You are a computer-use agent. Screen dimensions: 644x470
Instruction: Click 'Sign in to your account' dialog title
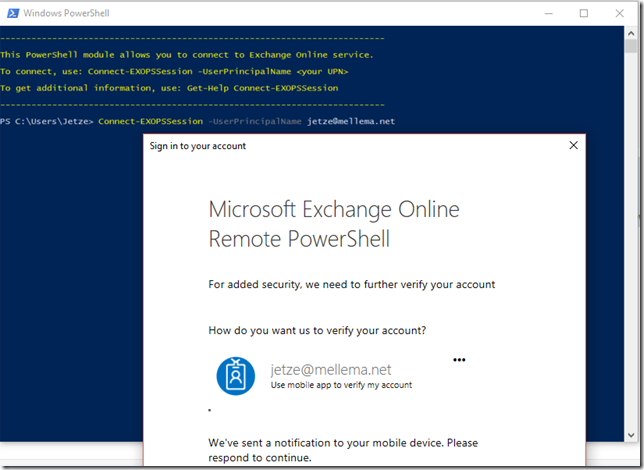pos(198,146)
